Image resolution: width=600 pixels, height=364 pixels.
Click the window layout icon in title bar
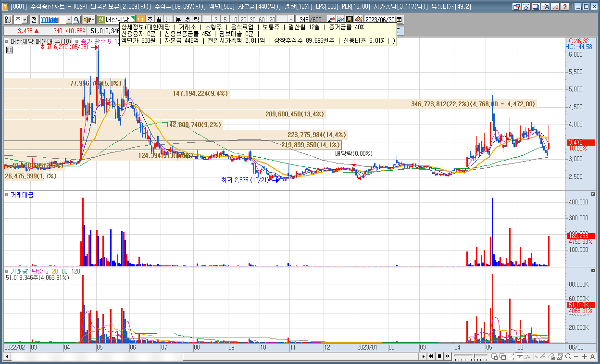[517, 7]
